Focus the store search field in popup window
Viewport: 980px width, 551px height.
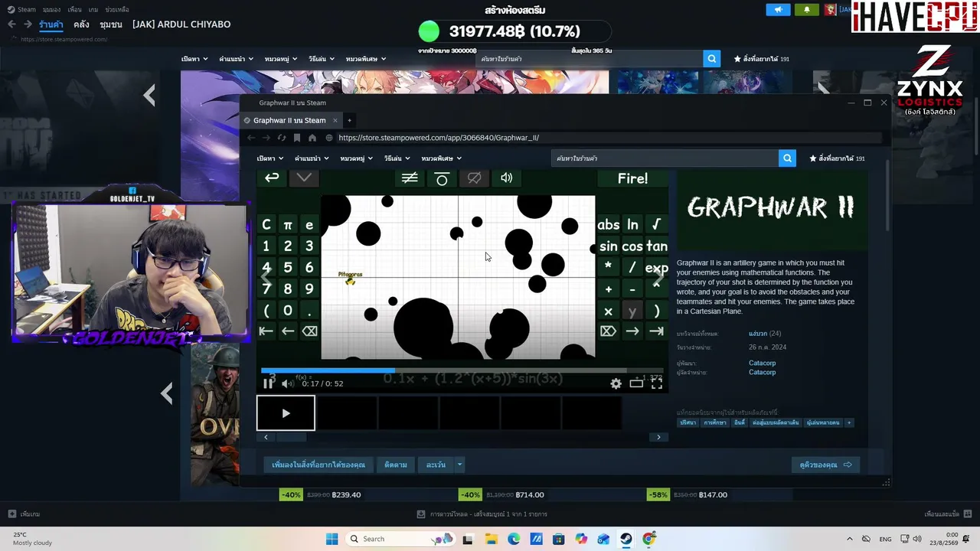tap(665, 158)
